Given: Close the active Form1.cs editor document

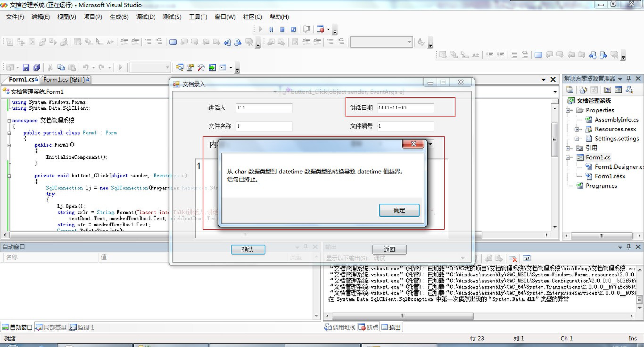Looking at the screenshot, I should [553, 79].
